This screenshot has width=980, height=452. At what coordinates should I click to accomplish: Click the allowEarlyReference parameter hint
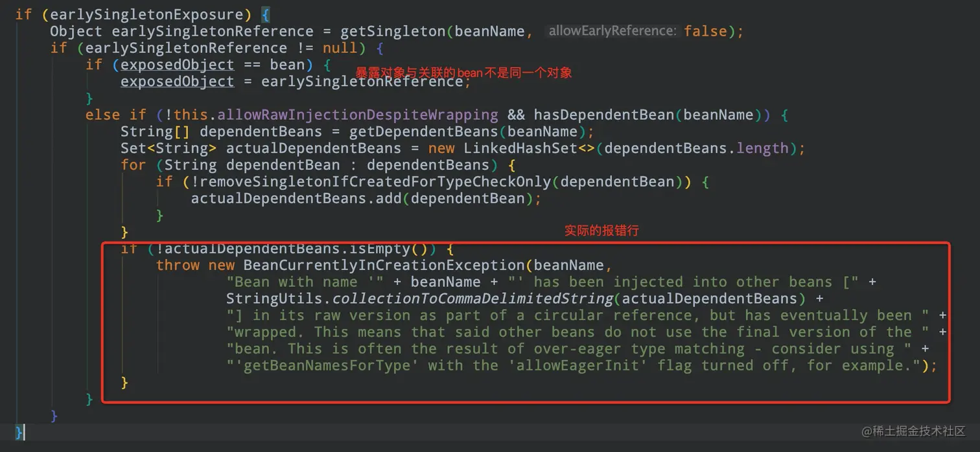coord(612,31)
